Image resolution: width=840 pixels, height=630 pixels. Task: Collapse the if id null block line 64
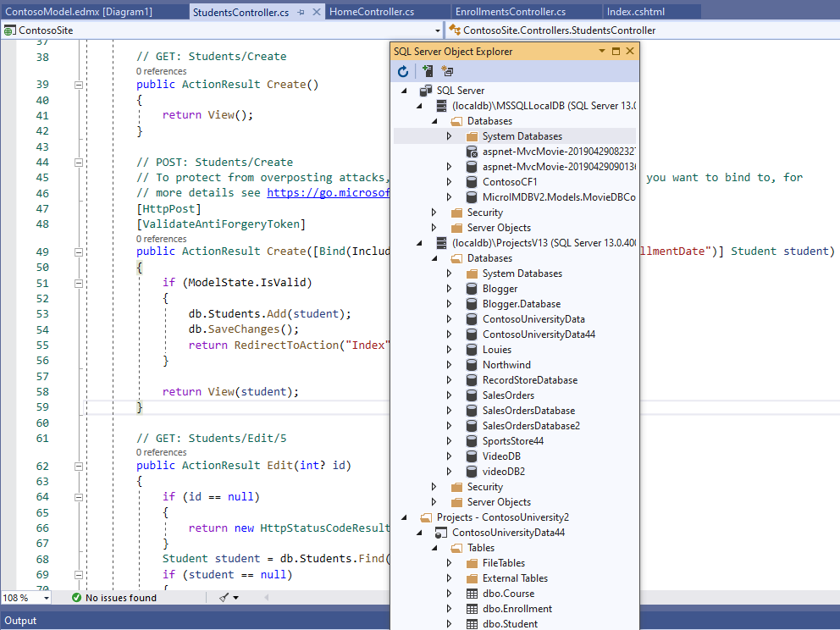(79, 497)
